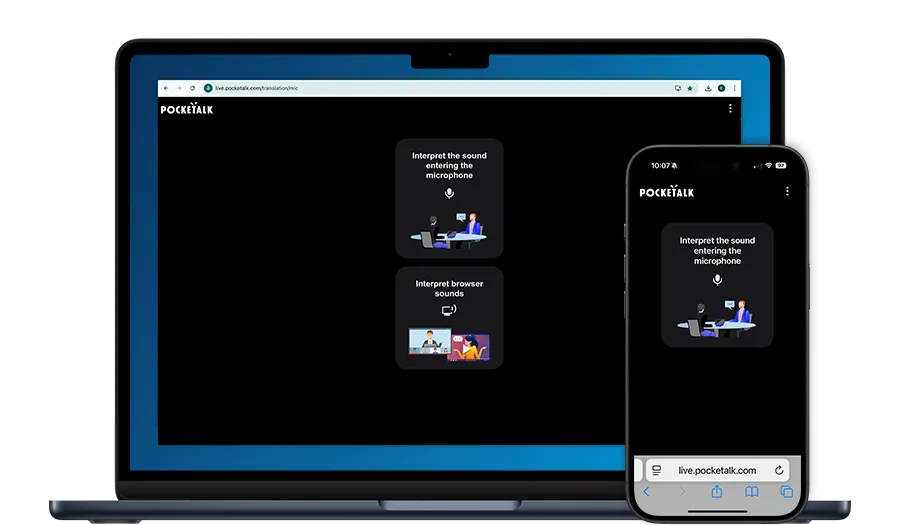
Task: Tap Safari back arrow on the phone
Action: pos(647,492)
